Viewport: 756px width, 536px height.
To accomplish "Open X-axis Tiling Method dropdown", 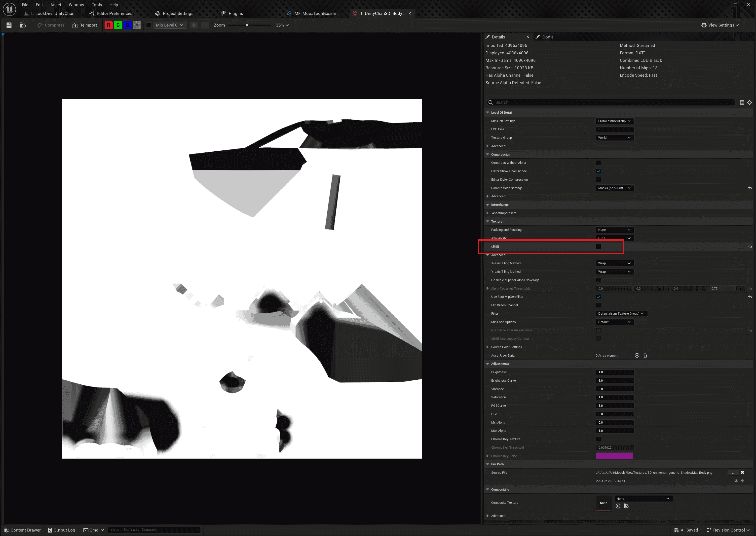I will coord(615,263).
